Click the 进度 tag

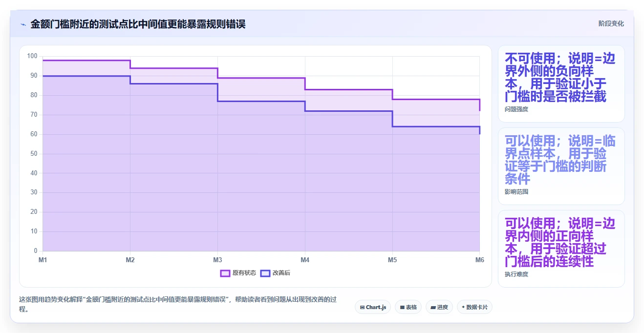click(x=439, y=307)
